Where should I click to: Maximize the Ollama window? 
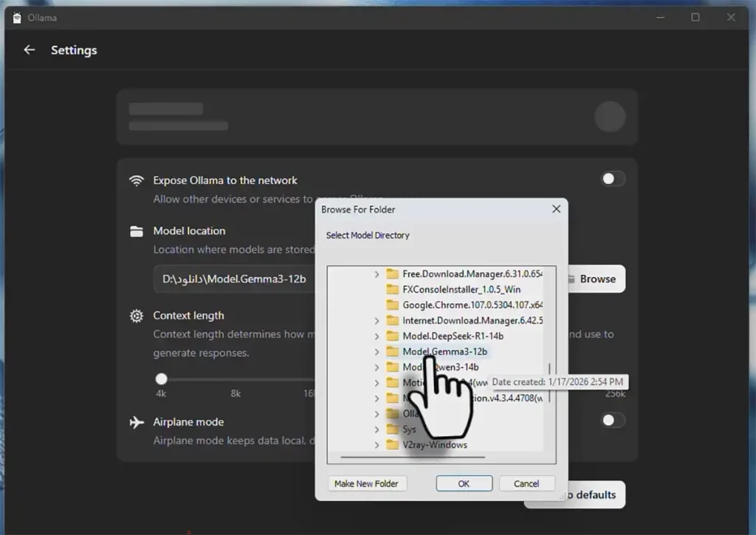coord(695,18)
